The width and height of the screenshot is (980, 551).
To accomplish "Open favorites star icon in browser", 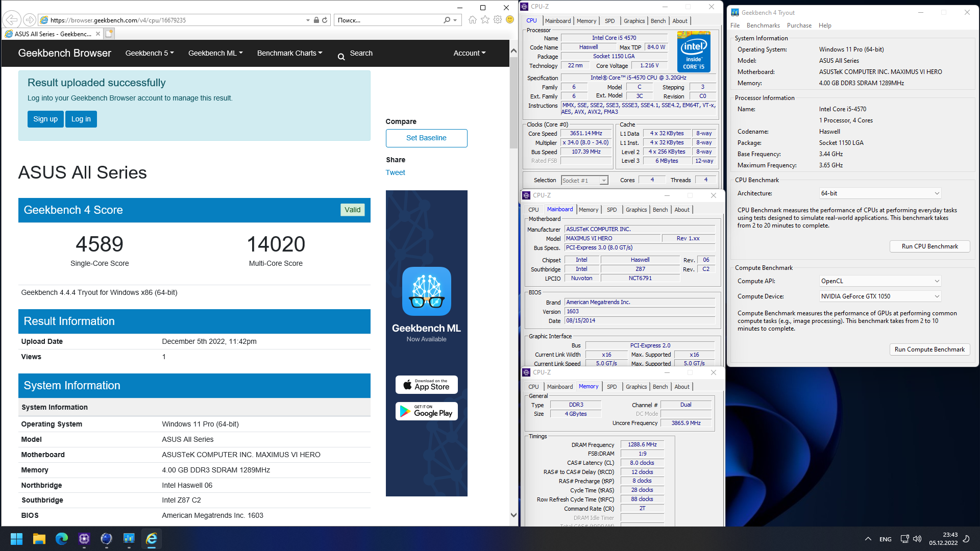I will (485, 20).
